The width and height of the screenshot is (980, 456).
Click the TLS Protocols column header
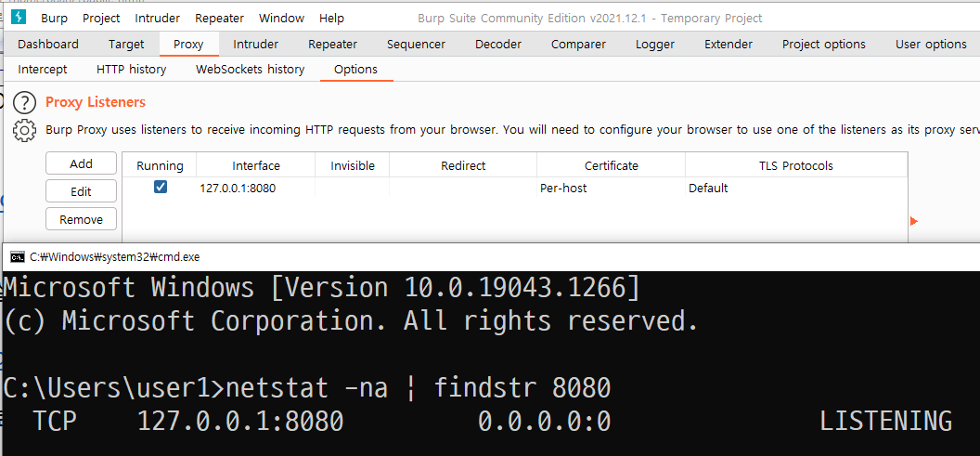[x=795, y=165]
